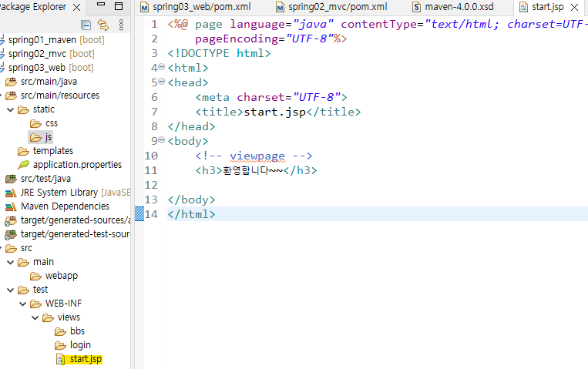Collapse the static folder
The height and width of the screenshot is (369, 588).
11,109
